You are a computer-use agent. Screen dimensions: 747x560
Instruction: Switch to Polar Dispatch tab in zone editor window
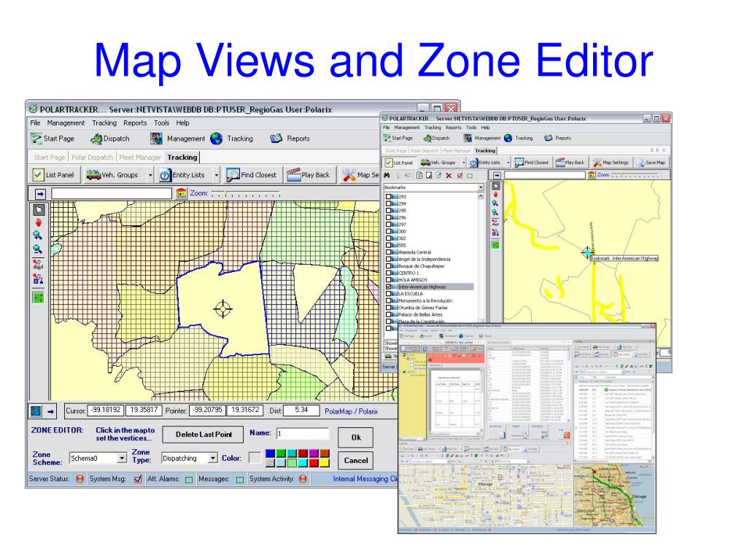pyautogui.click(x=92, y=157)
